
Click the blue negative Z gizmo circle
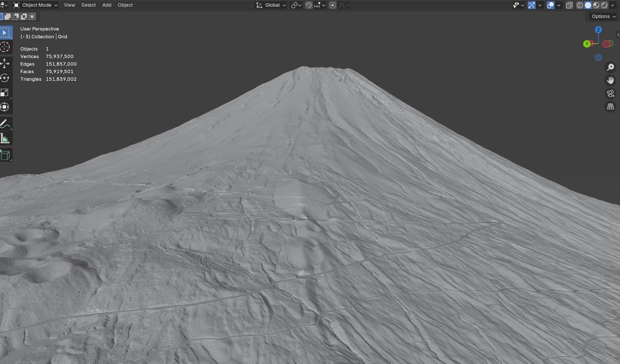tap(598, 57)
